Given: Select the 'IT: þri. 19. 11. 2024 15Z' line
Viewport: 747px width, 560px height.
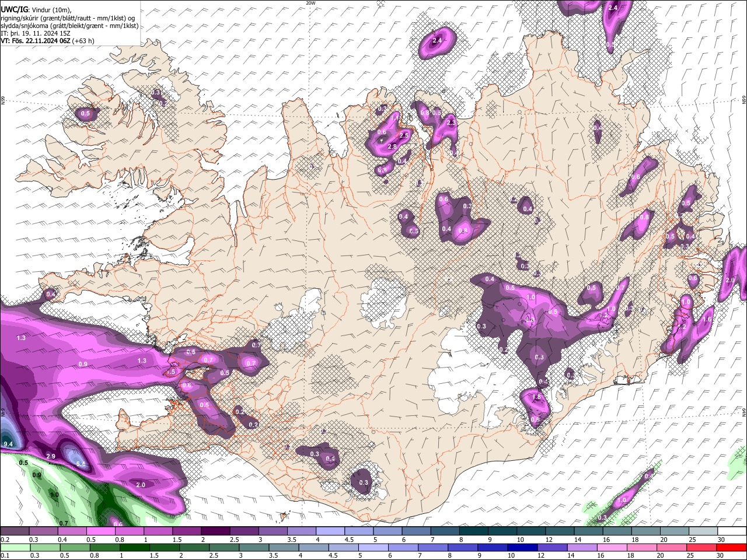Looking at the screenshot, I should [36, 33].
